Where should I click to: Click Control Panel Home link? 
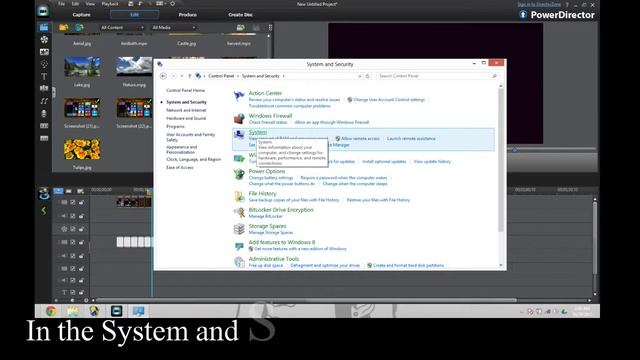pyautogui.click(x=185, y=90)
